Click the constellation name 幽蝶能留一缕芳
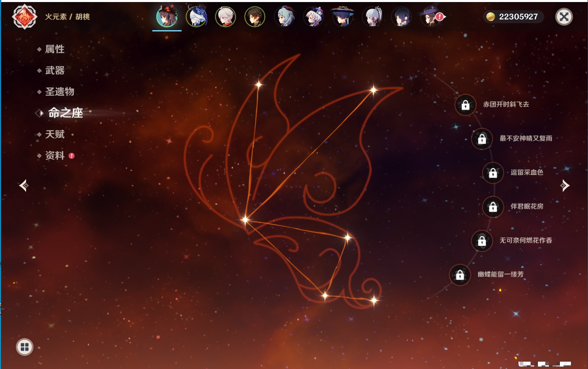 (501, 274)
